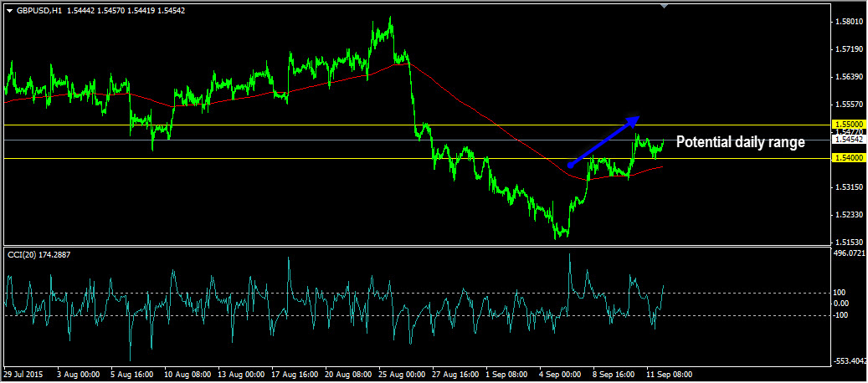Click the 1.51530 price axis value
Screen dimensions: 868x383
pyautogui.click(x=850, y=242)
